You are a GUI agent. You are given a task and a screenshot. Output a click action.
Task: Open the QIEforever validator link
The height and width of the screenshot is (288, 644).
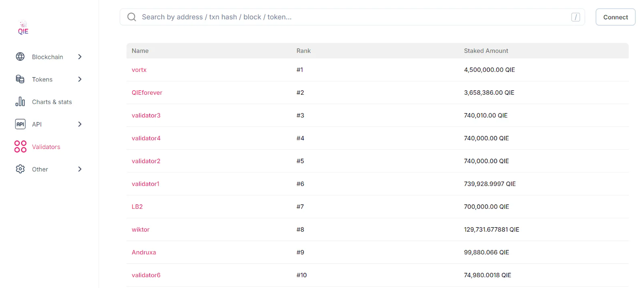point(147,93)
